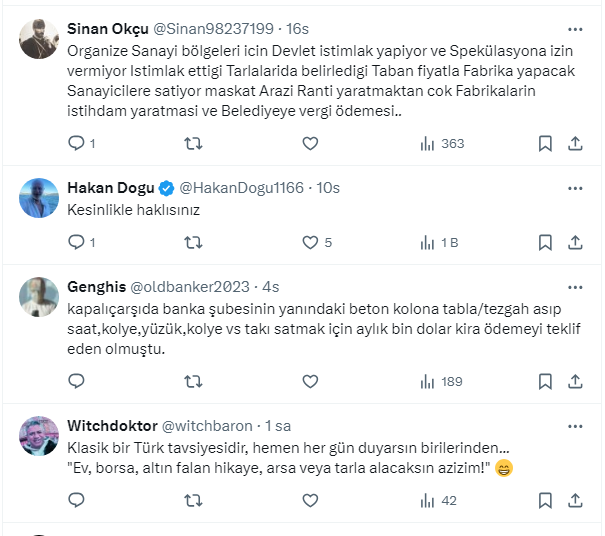This screenshot has height=536, width=605.
Task: Reply to Sinan Okçu's tweet
Action: (x=77, y=143)
